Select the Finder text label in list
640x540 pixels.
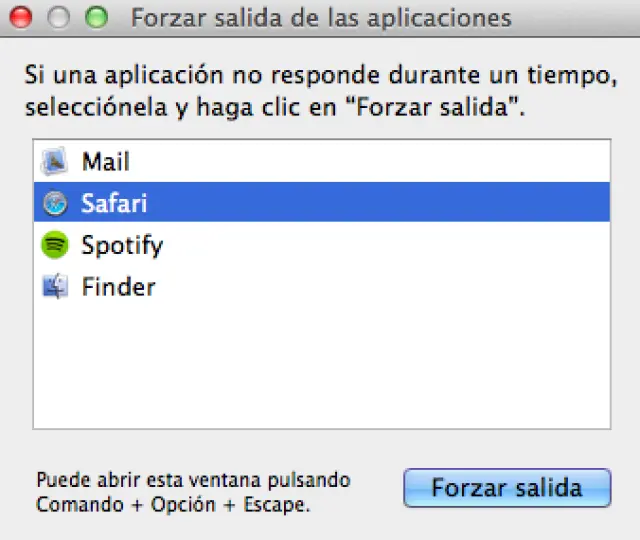click(118, 287)
